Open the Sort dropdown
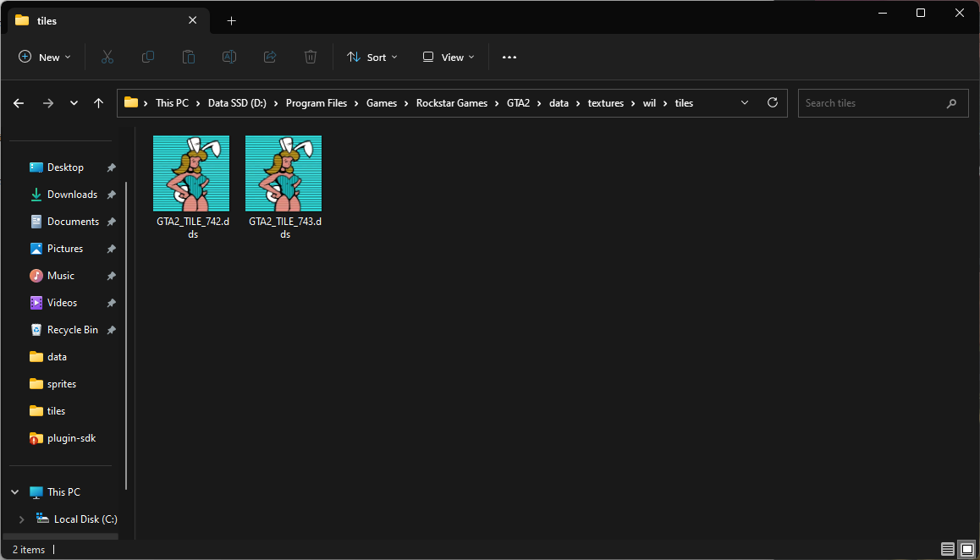The image size is (980, 560). [x=372, y=57]
